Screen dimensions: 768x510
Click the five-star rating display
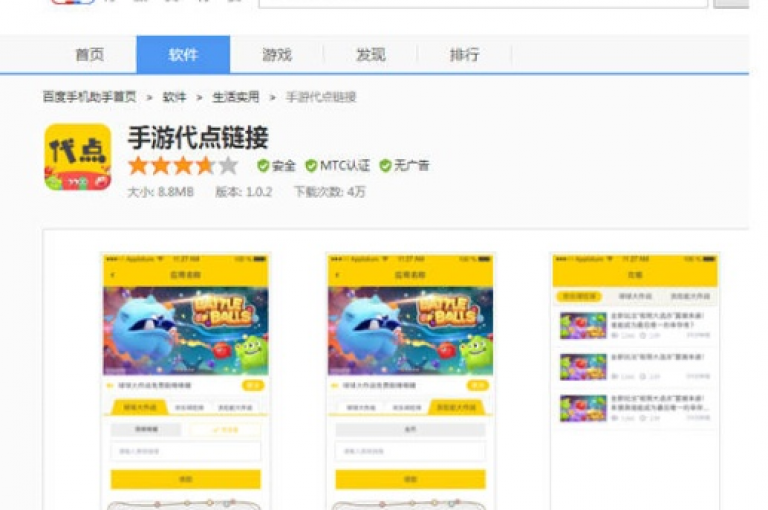(183, 166)
